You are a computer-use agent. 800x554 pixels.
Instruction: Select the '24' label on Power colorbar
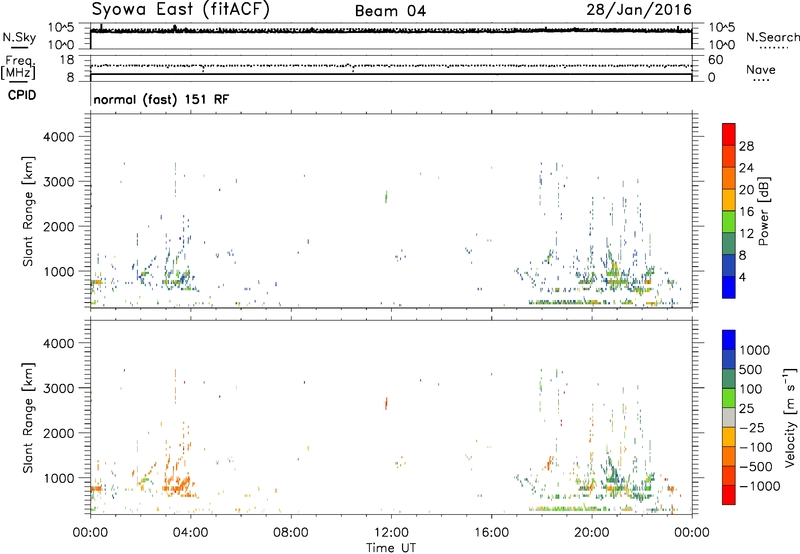(746, 168)
